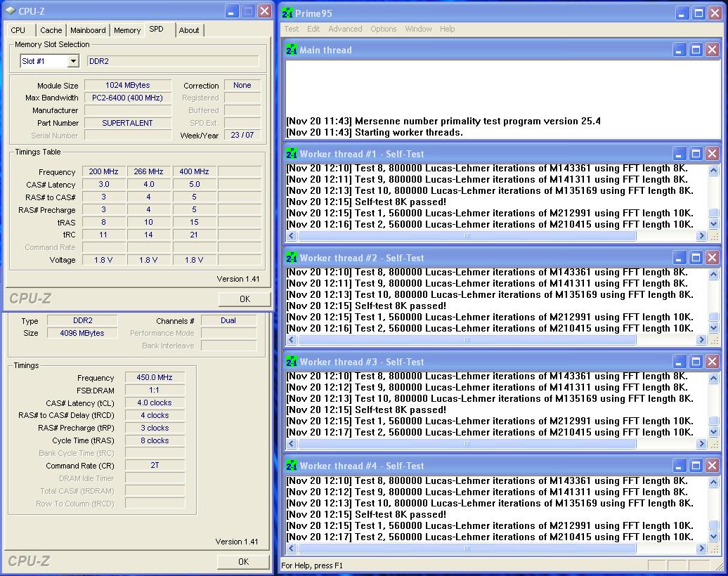
Task: Click the Worker thread #3 window icon
Action: click(292, 362)
